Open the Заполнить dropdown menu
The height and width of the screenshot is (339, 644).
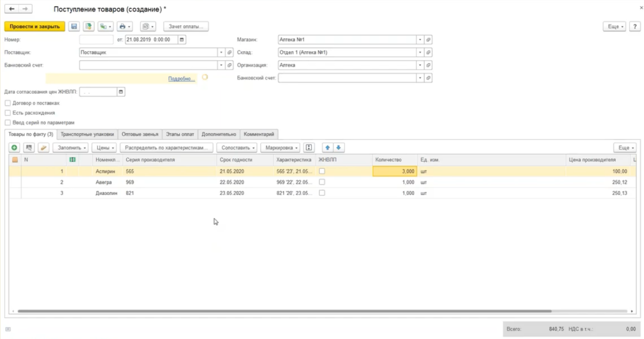[71, 148]
